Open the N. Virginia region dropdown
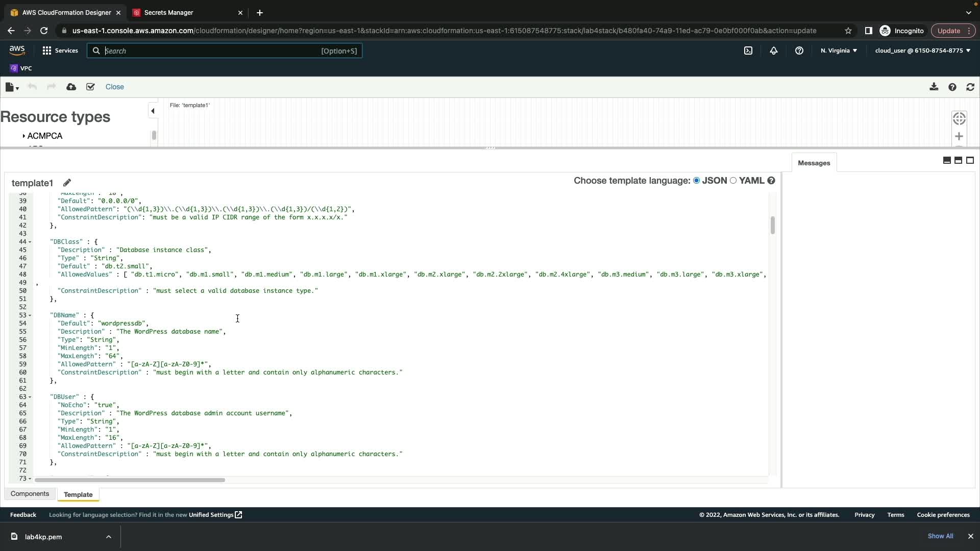 tap(839, 51)
